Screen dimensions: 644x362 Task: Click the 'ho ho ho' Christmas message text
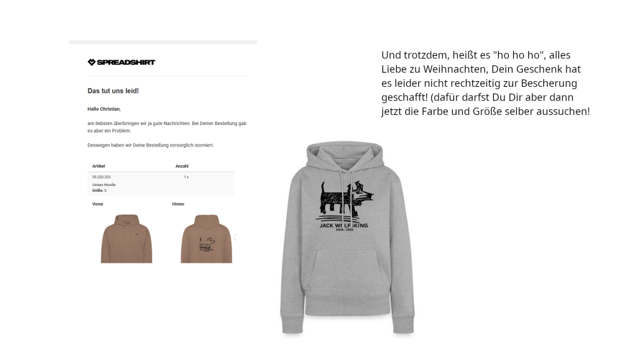coord(486,84)
